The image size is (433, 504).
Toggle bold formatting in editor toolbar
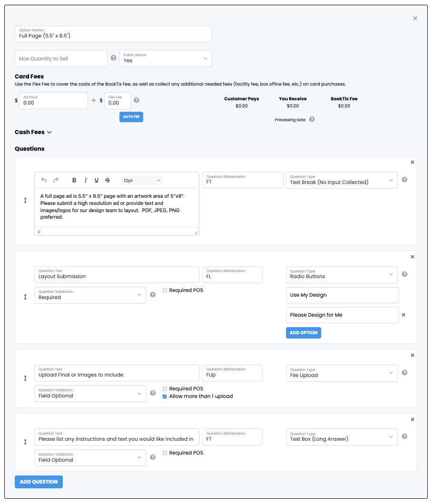74,180
